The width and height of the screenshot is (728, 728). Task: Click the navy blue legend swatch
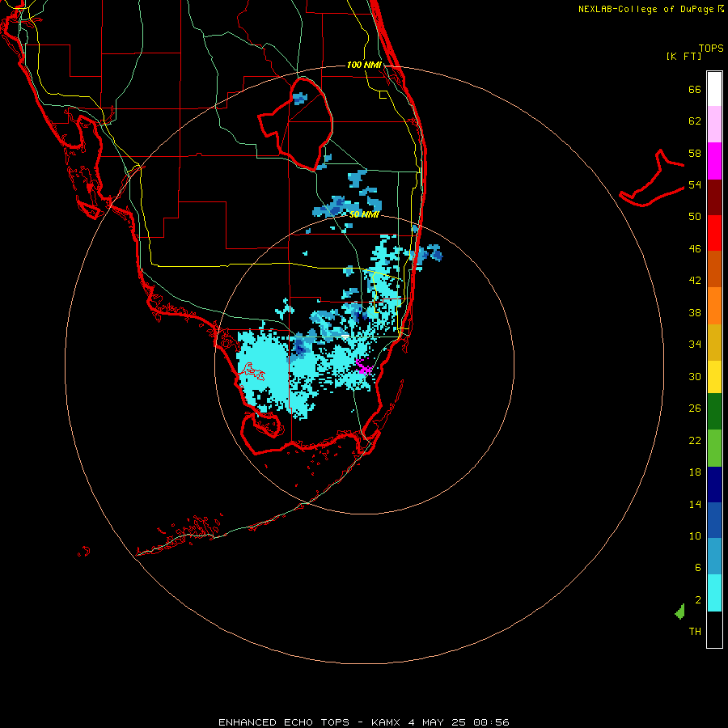click(714, 485)
